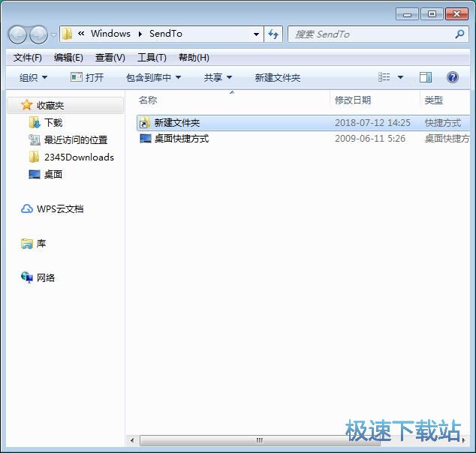Click the 桌面快捷方式 monitor icon
This screenshot has height=453, width=476.
tap(146, 139)
